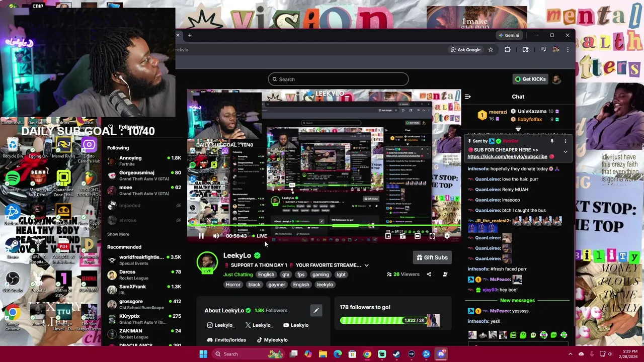
Task: Open the Windows Start menu
Action: [x=203, y=354]
